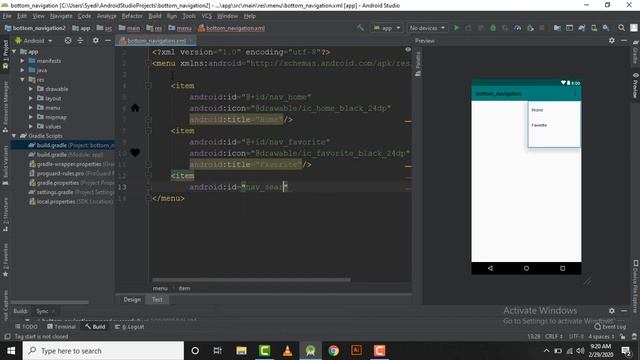Click Sync Project with Gradle Files icon
This screenshot has height=360, width=640.
pos(581,28)
